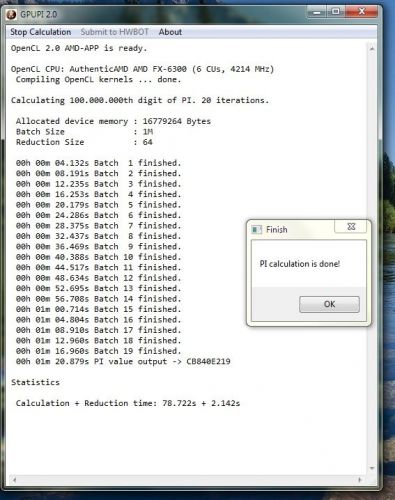Image resolution: width=395 pixels, height=500 pixels.
Task: Close the Finish dialog
Action: point(351,227)
